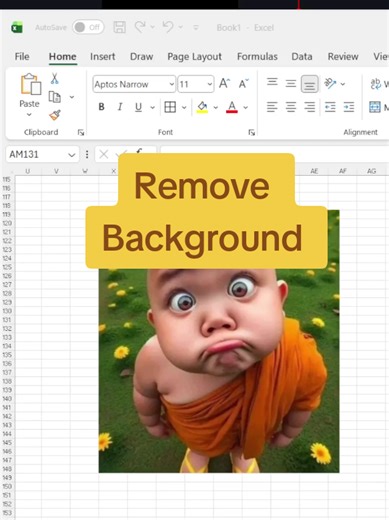Toggle Italic formatting
Viewport: 389px width, 520px height.
point(120,107)
